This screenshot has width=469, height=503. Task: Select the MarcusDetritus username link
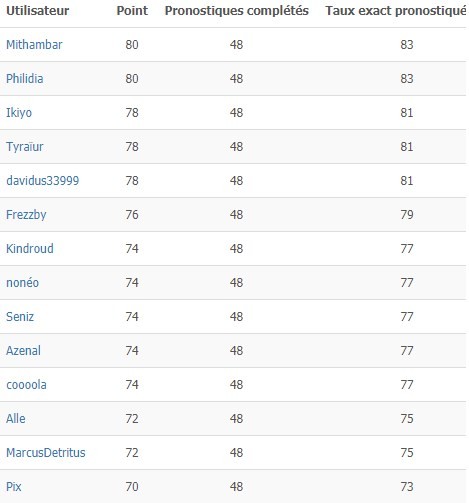(46, 453)
